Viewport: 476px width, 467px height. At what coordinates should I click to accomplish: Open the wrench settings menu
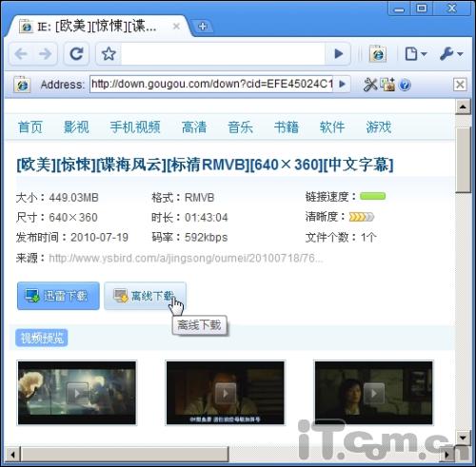click(451, 54)
